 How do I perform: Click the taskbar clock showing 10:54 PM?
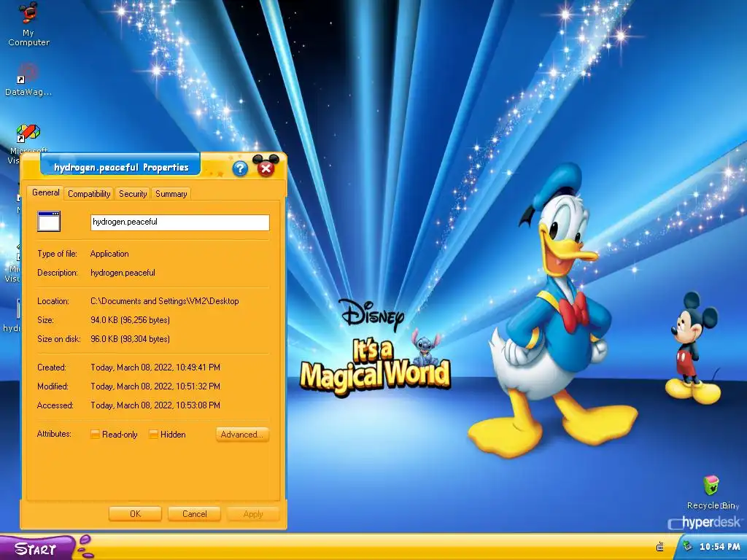719,547
